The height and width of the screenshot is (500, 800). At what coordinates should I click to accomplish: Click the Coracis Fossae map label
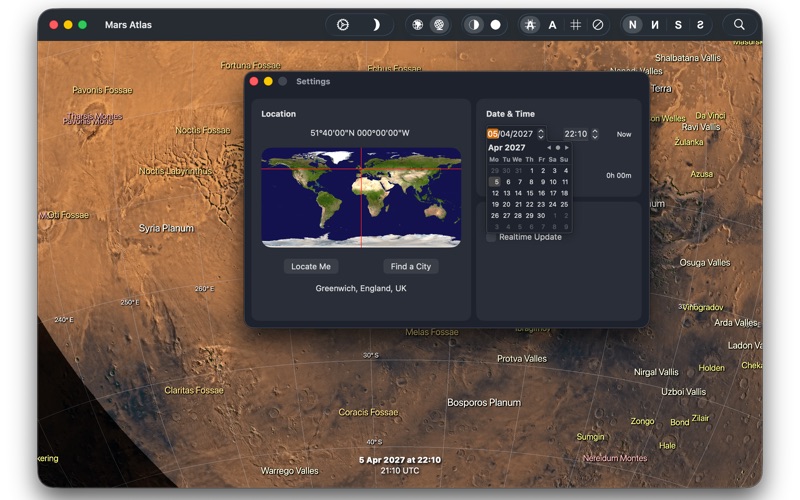point(368,412)
